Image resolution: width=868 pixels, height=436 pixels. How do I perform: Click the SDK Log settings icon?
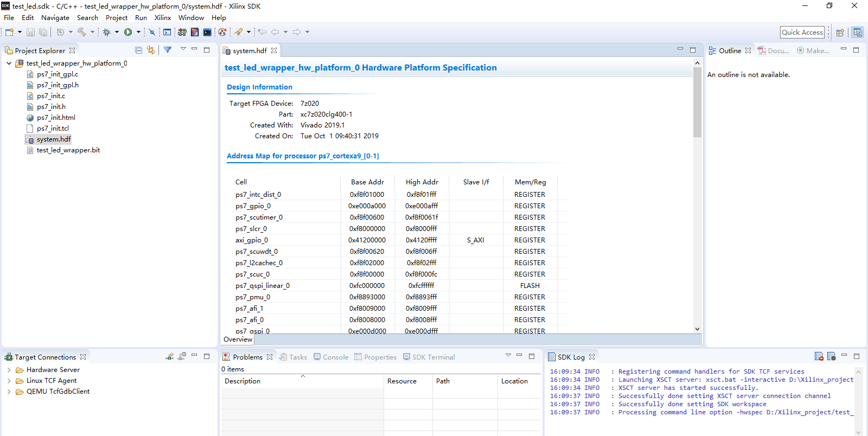(832, 356)
